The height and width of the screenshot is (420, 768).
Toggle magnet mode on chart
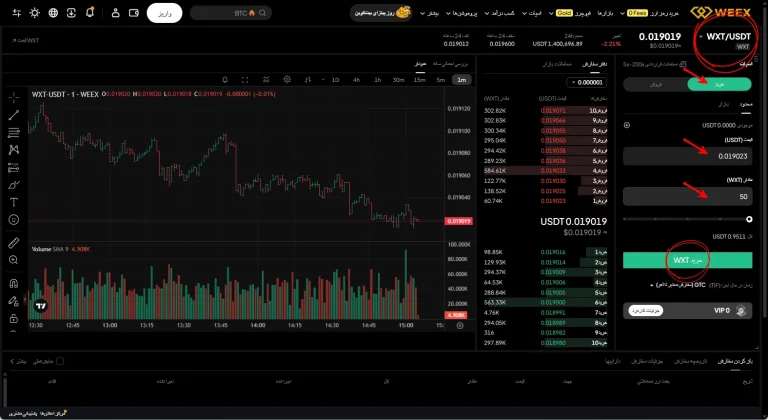(x=14, y=283)
